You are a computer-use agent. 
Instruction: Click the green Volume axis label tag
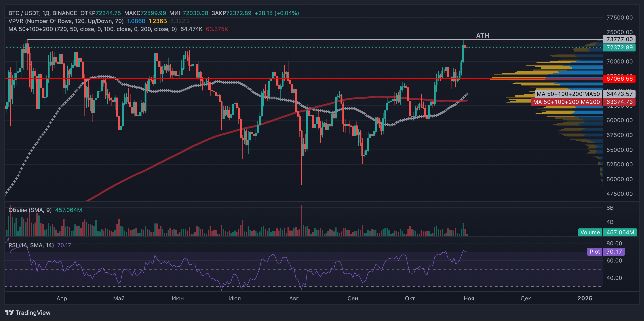point(590,232)
